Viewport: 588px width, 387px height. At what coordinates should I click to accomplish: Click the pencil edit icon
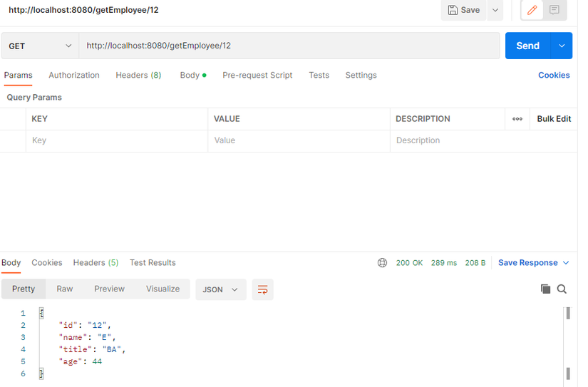tap(532, 10)
